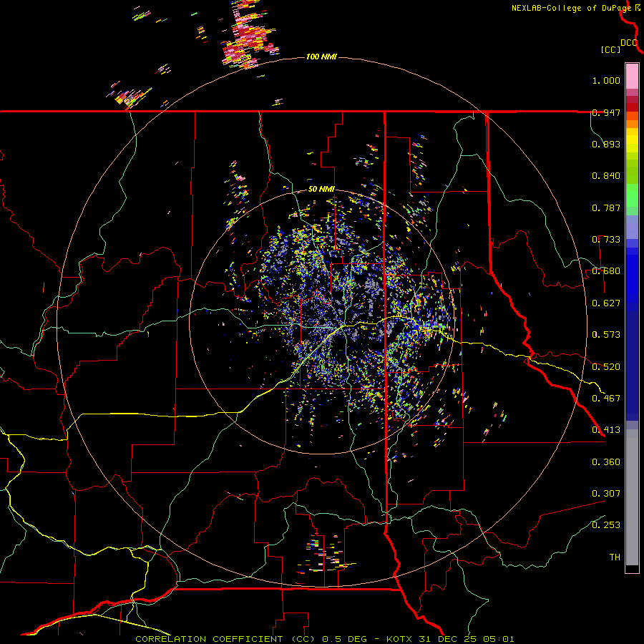Click the TH threshold label on the scale

[x=615, y=557]
